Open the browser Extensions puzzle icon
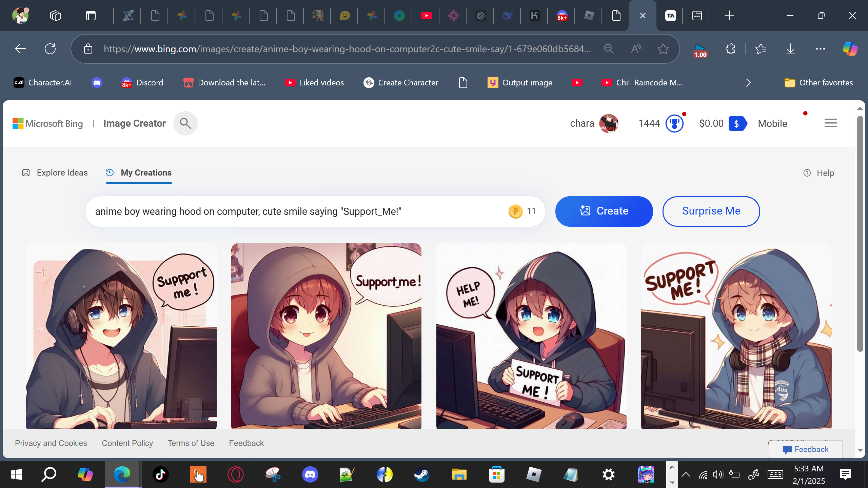 730,49
